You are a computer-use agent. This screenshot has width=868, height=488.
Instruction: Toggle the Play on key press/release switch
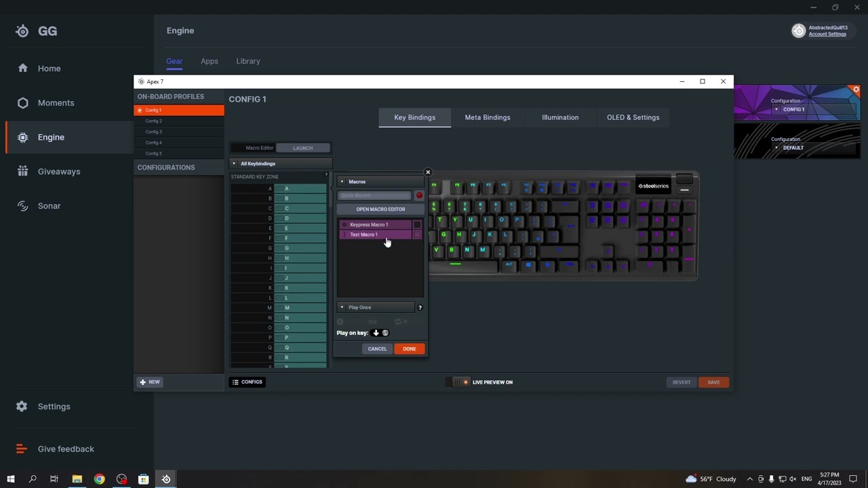pos(380,333)
